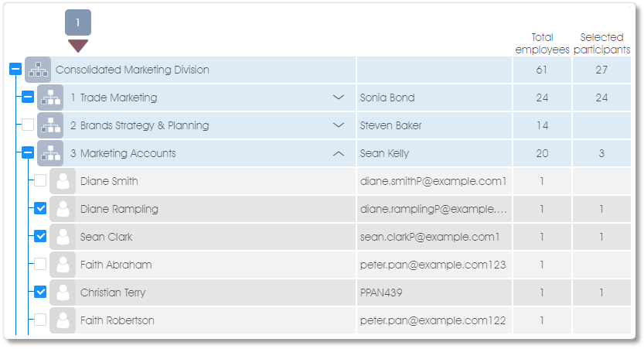Click the name Diane Rampling
Viewport: 644px width, 349px height.
119,209
